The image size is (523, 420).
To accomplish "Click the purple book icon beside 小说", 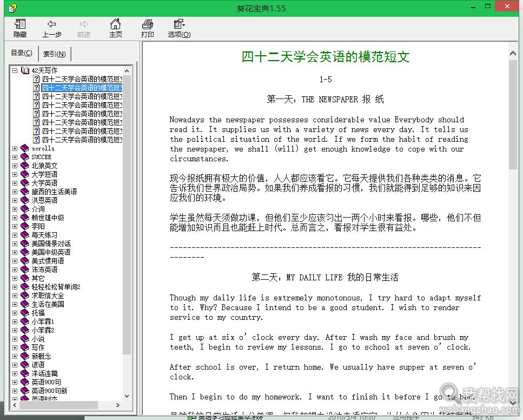I will coord(25,339).
